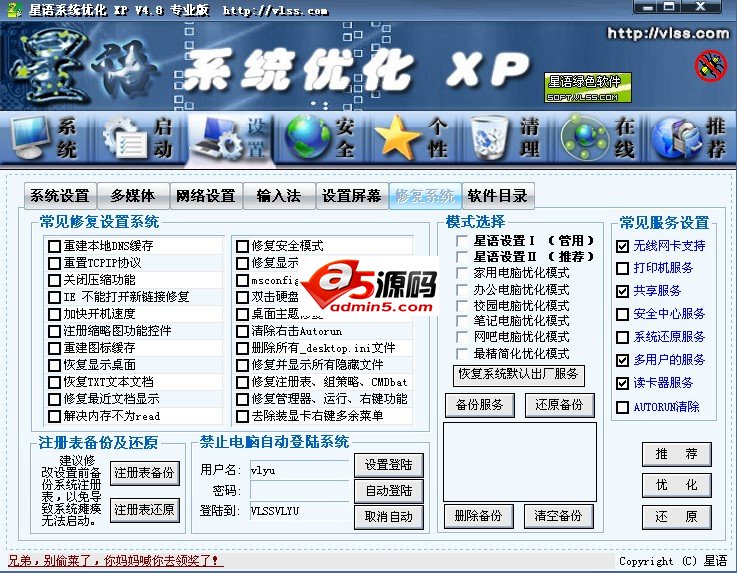Check 重建本地DNS缓存 option
The image size is (737, 573).
click(55, 246)
